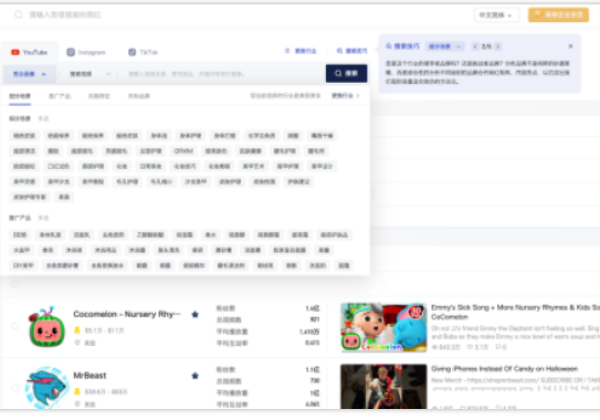Go to next tip in 搜索技巧 card
The height and width of the screenshot is (420, 600).
tap(498, 47)
